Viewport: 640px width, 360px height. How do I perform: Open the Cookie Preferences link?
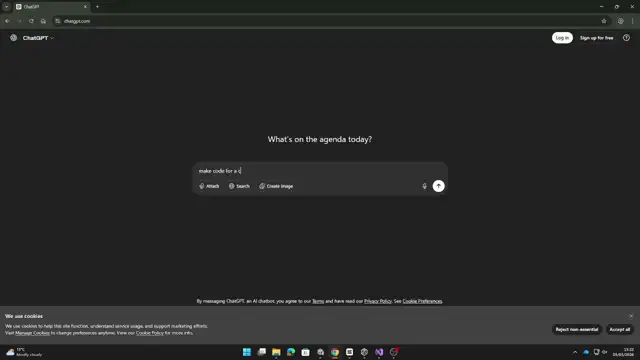pyautogui.click(x=422, y=301)
